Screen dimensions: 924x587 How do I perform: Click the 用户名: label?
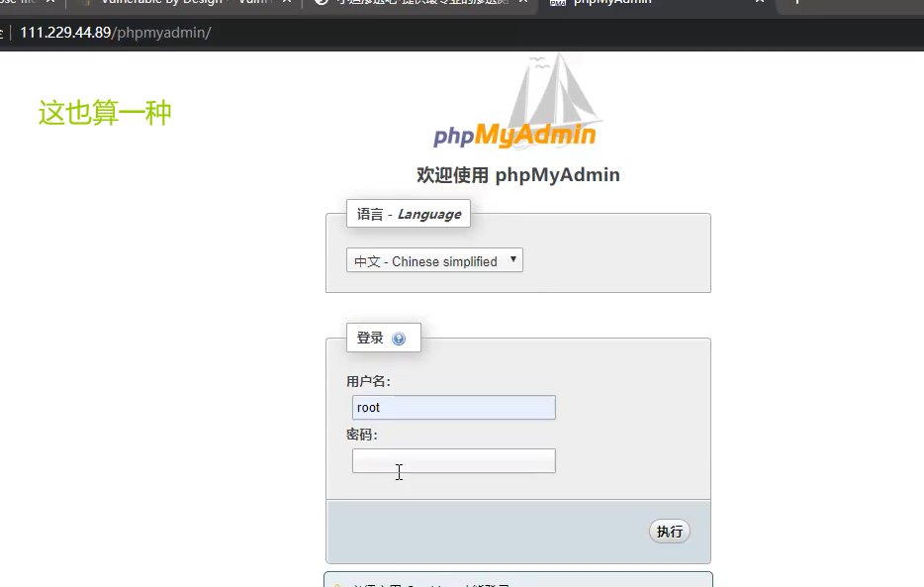pos(368,382)
